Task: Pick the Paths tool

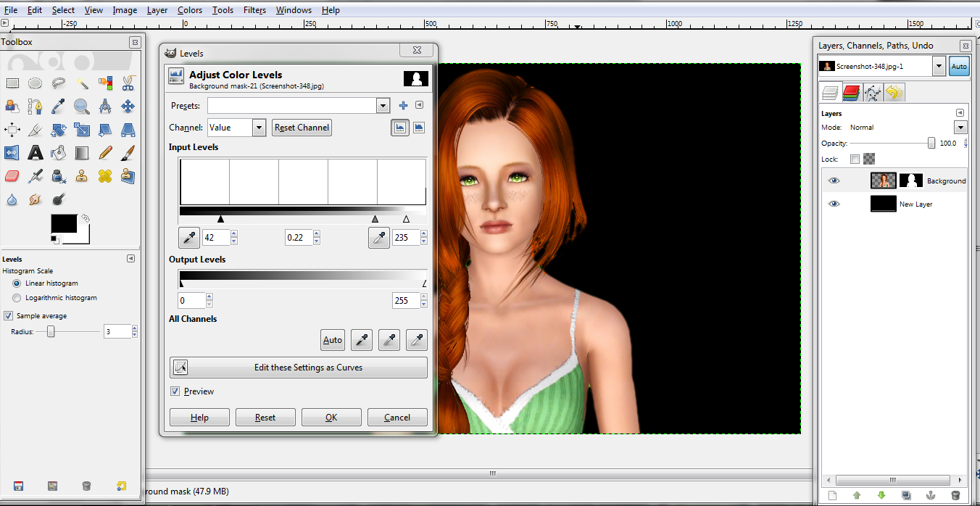Action: click(35, 107)
